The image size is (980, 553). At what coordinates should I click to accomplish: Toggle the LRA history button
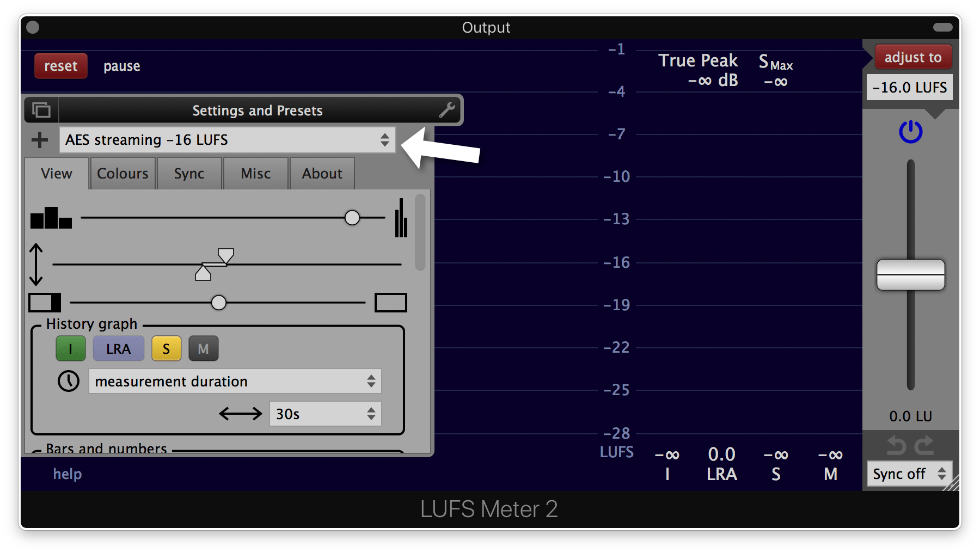(x=118, y=349)
